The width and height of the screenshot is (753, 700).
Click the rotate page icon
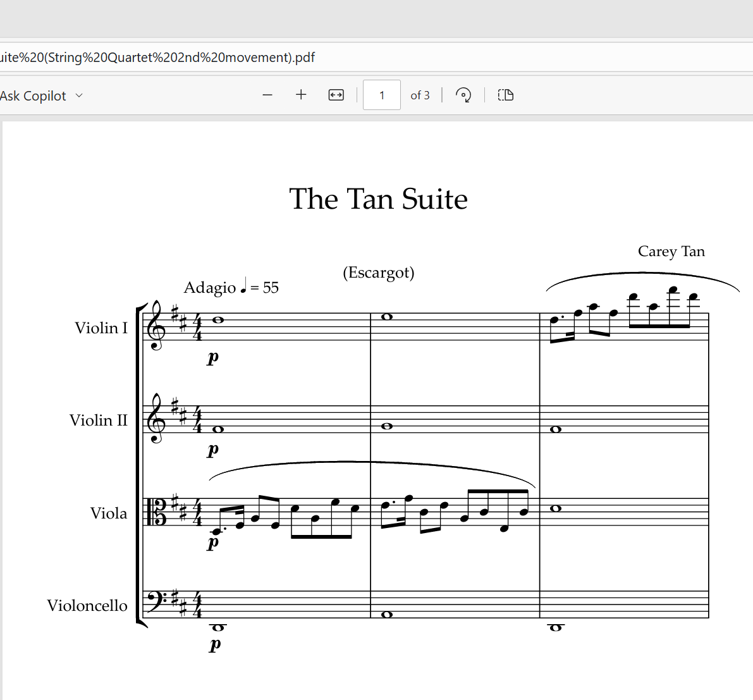click(x=463, y=95)
